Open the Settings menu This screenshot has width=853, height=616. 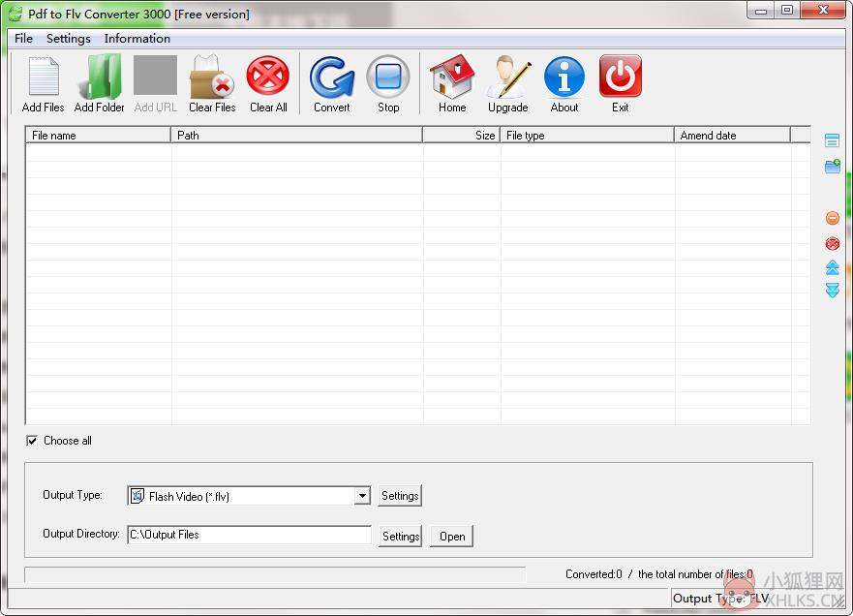click(x=69, y=39)
